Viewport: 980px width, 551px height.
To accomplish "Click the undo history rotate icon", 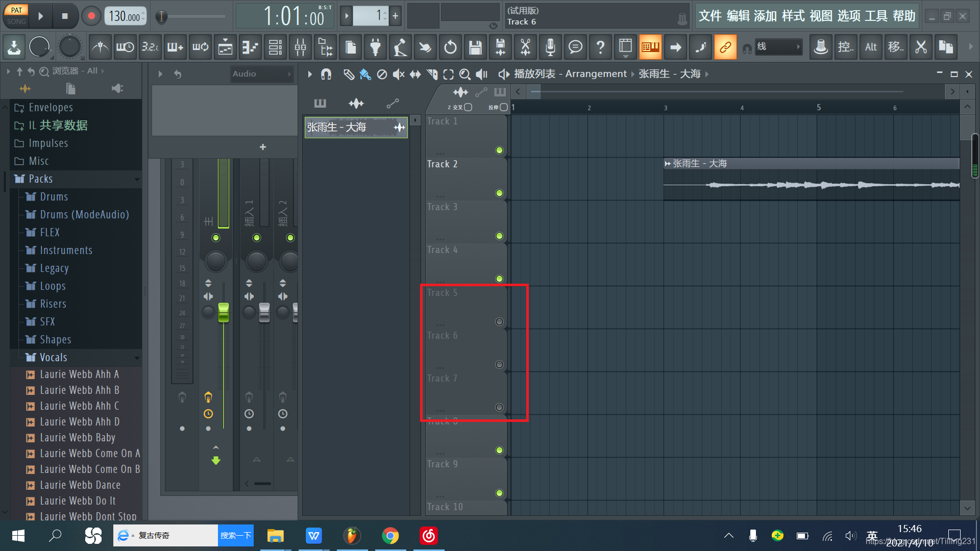I will point(450,47).
